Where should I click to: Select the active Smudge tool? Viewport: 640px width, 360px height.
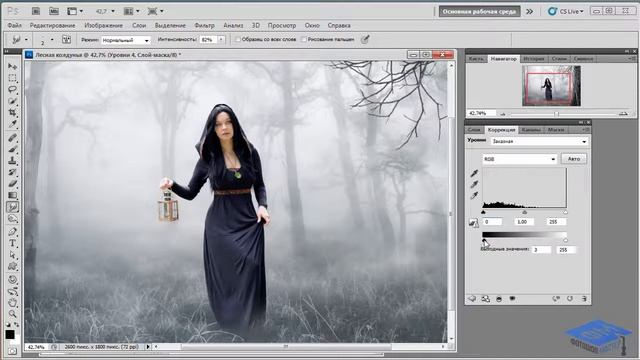tap(13, 207)
